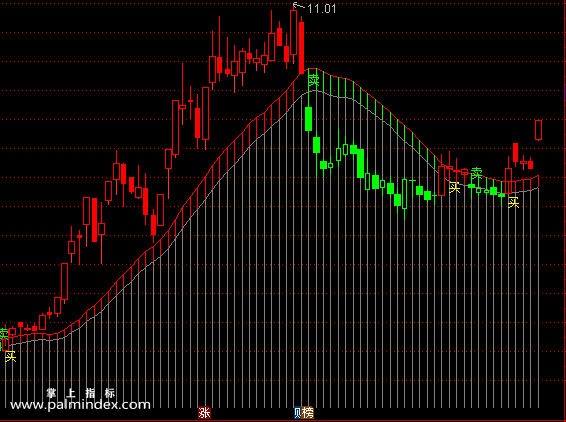This screenshot has height=422, width=566.
Task: Click the yellow 买 signal beside the tall hollow red candle
Action: (454, 187)
